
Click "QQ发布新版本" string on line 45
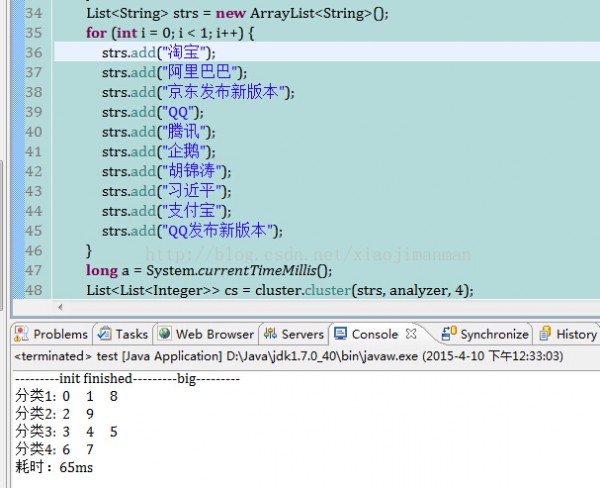(x=217, y=231)
